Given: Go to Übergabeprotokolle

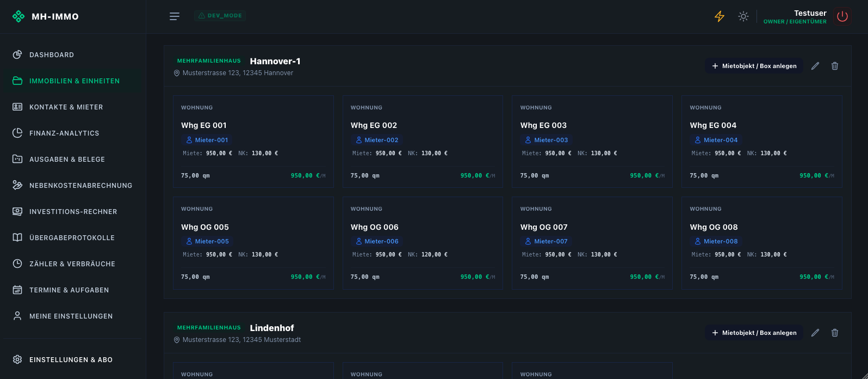Looking at the screenshot, I should (73, 238).
